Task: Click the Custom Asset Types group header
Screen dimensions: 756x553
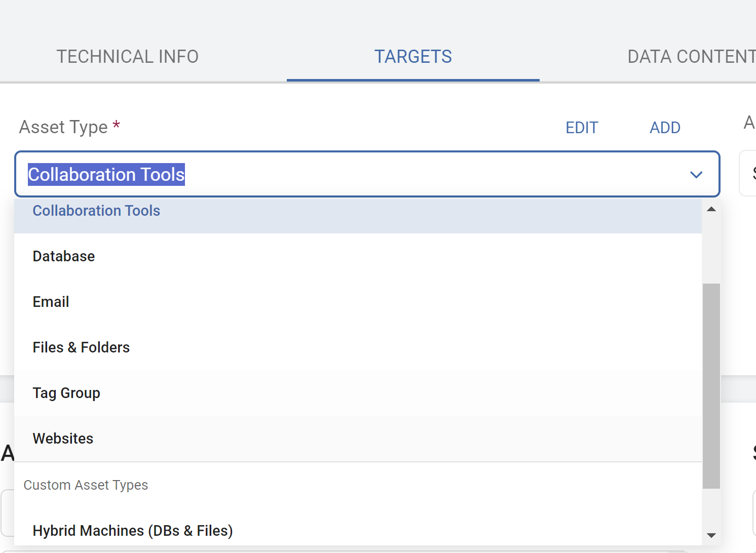Action: pyautogui.click(x=86, y=485)
